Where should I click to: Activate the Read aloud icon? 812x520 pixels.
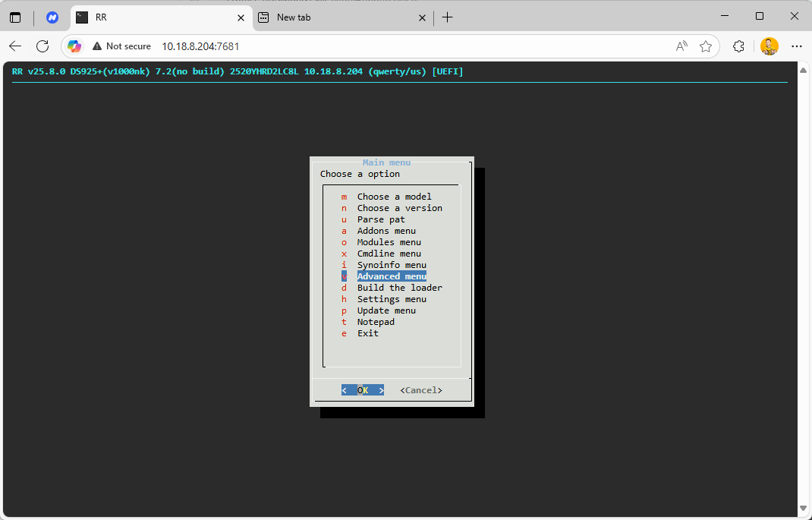(x=681, y=46)
